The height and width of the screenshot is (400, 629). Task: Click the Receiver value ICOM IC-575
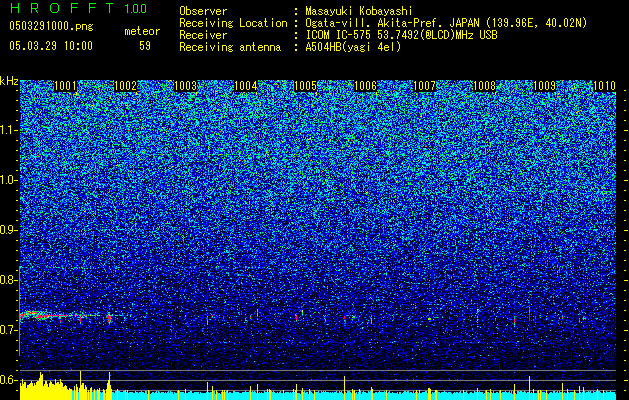point(338,35)
